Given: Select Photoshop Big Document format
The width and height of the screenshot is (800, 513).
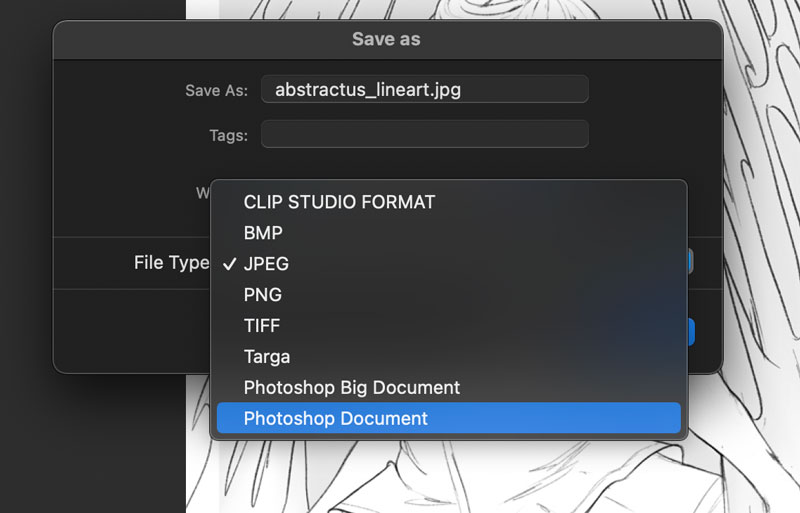Looking at the screenshot, I should point(351,387).
